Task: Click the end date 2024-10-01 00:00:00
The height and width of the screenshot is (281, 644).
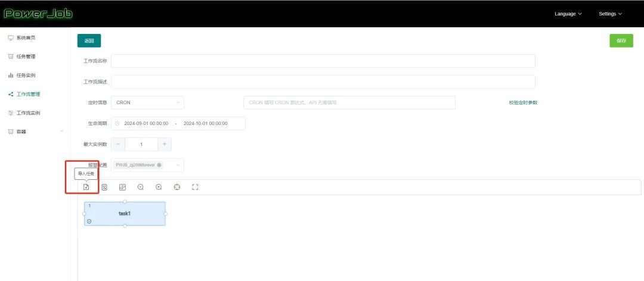Action: [x=205, y=123]
